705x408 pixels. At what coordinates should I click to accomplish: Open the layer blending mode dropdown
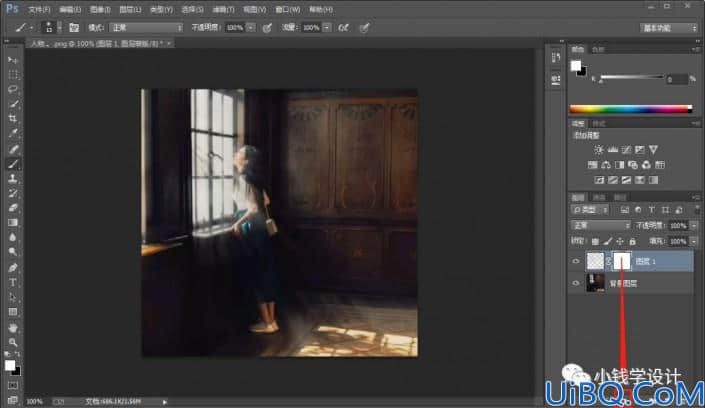click(x=600, y=225)
